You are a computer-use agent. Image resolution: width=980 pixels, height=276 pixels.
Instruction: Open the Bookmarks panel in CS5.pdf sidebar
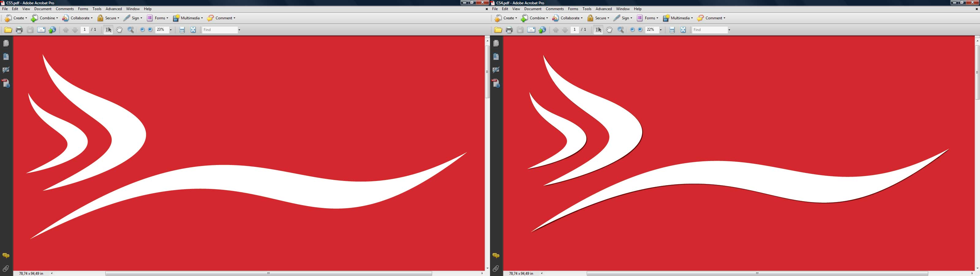click(x=6, y=57)
